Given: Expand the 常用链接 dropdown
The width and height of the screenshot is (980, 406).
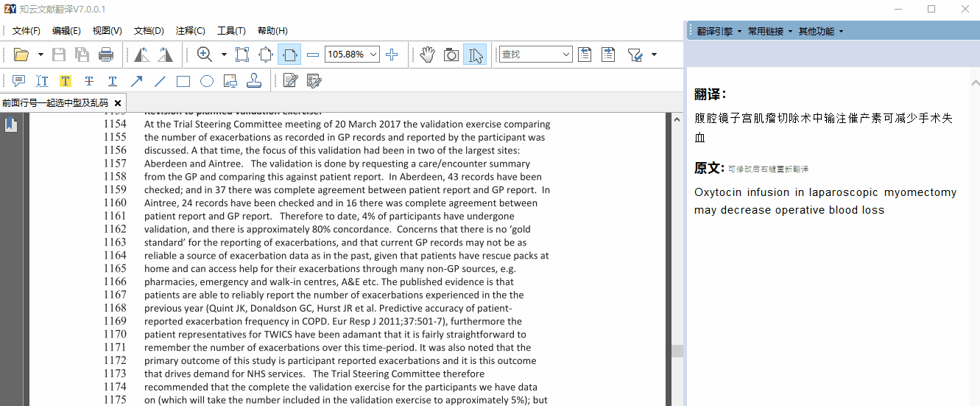Looking at the screenshot, I should 770,31.
